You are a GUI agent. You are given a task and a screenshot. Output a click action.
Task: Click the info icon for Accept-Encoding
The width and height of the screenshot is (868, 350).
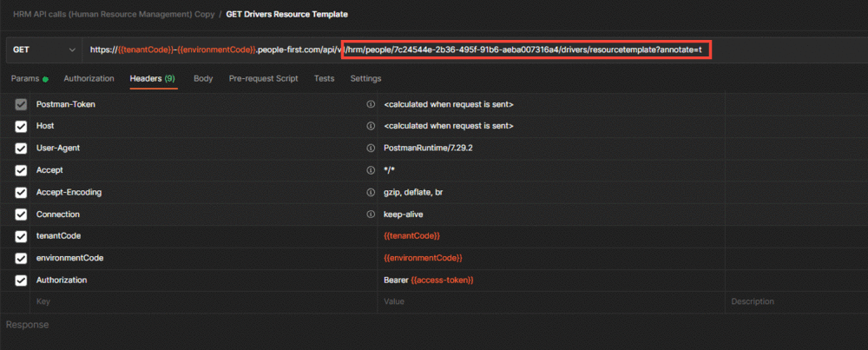[x=371, y=192]
